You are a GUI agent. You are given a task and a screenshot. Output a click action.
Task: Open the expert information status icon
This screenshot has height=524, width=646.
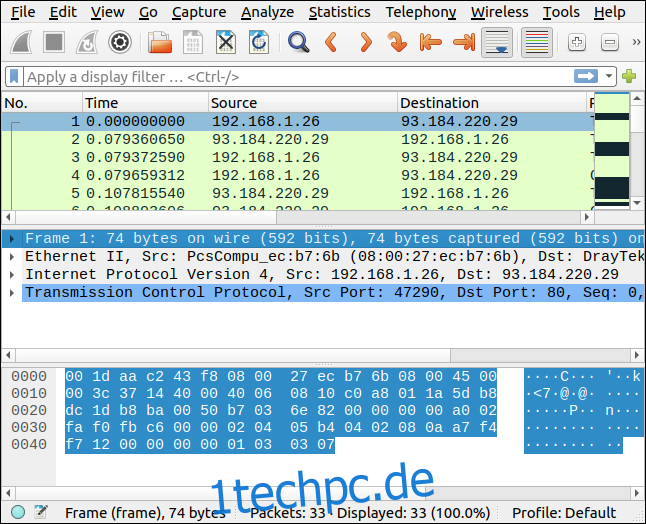[18, 512]
